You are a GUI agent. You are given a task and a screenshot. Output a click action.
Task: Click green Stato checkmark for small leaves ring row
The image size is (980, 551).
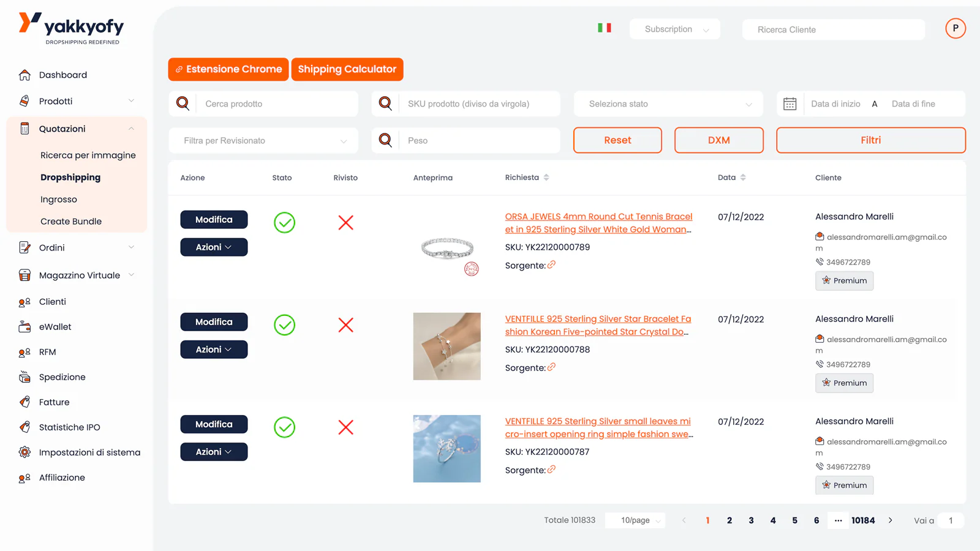pyautogui.click(x=284, y=427)
